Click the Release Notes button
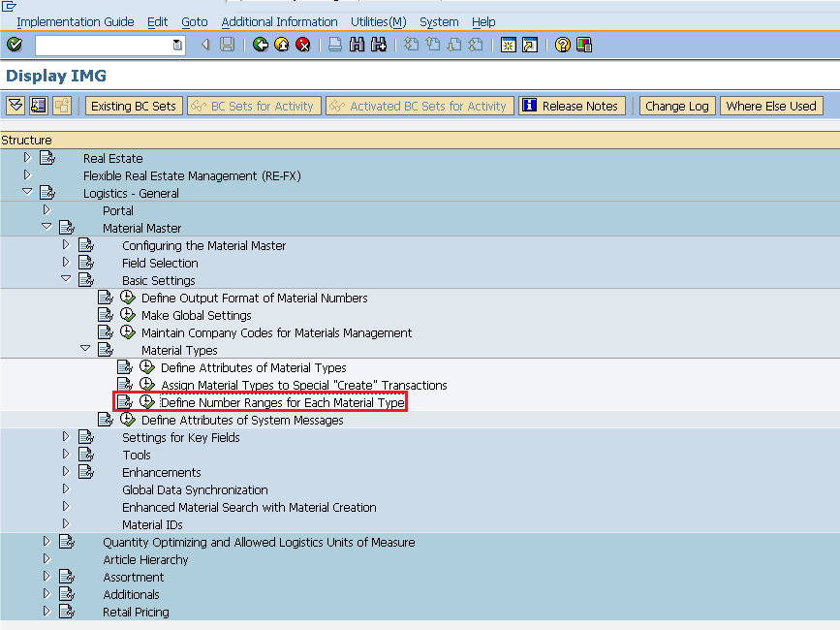The height and width of the screenshot is (630, 840). point(573,106)
